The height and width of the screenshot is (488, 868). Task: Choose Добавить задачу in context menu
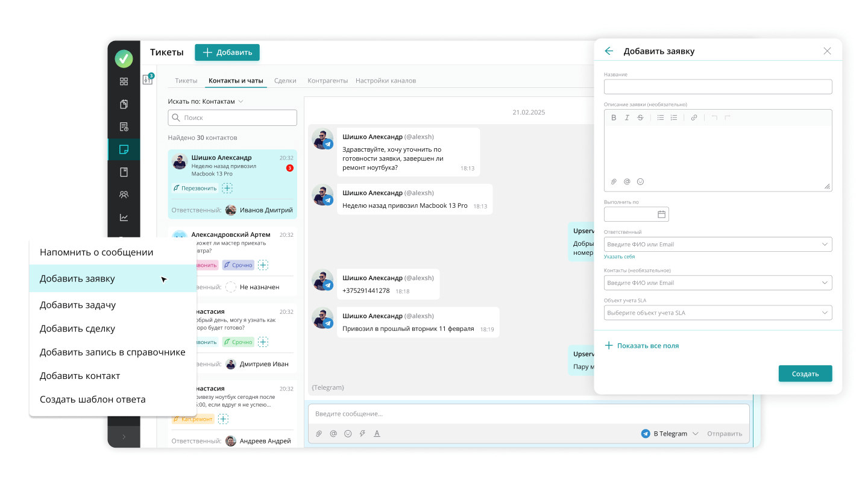113,305
